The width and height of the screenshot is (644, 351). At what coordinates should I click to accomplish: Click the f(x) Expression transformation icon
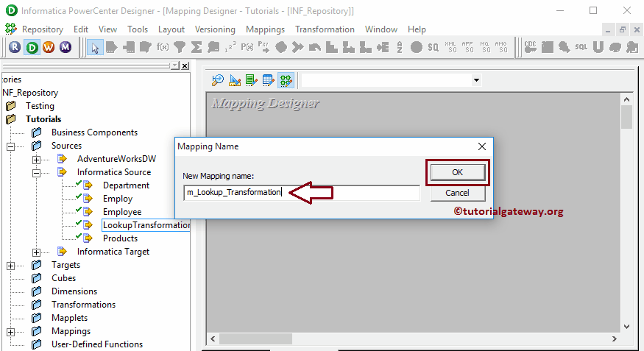[x=163, y=47]
